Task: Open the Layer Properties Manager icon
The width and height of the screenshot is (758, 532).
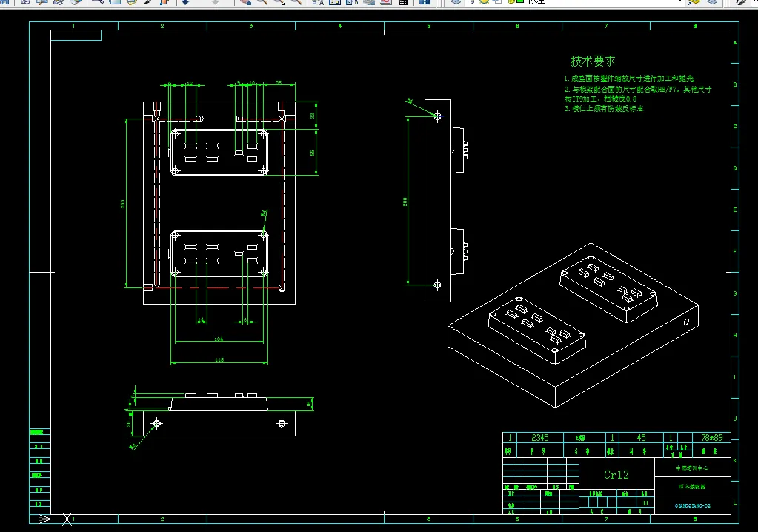Action: click(455, 1)
